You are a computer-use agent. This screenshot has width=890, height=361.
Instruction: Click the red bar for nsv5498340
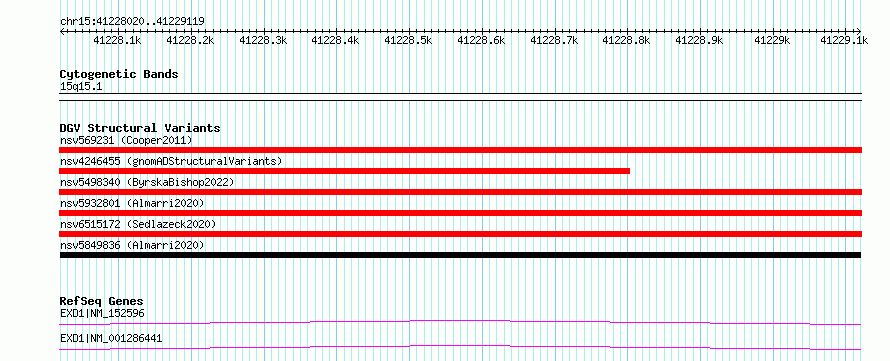coord(460,192)
